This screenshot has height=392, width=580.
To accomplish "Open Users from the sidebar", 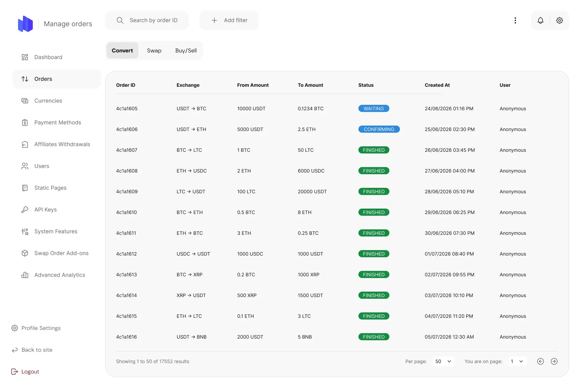I will point(57,166).
